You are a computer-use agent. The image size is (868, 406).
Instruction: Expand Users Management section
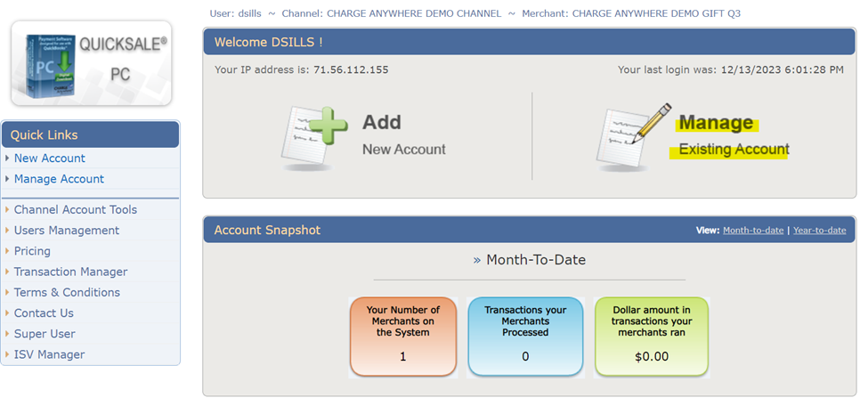click(67, 231)
